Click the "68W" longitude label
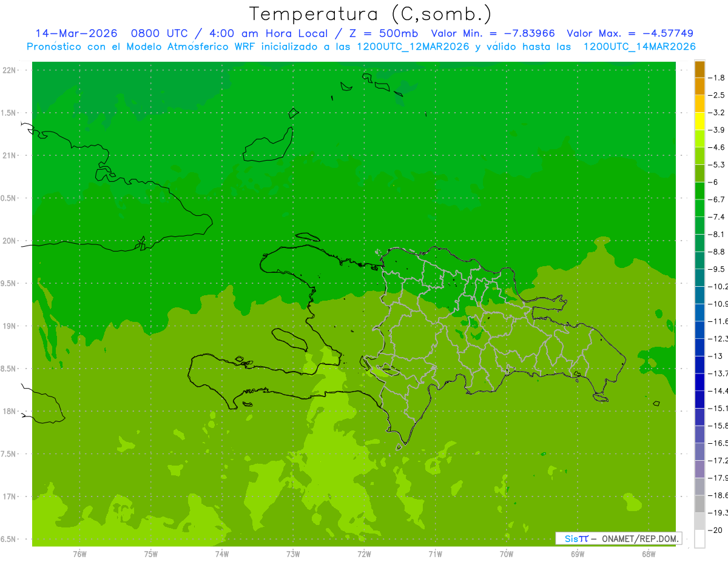The width and height of the screenshot is (728, 562). pyautogui.click(x=648, y=554)
